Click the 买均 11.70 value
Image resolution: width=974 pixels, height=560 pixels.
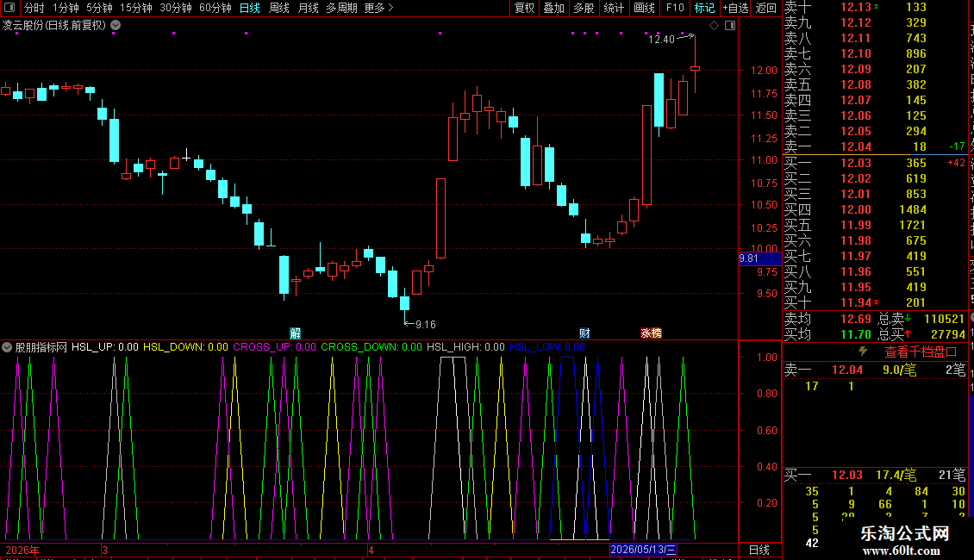coord(856,334)
